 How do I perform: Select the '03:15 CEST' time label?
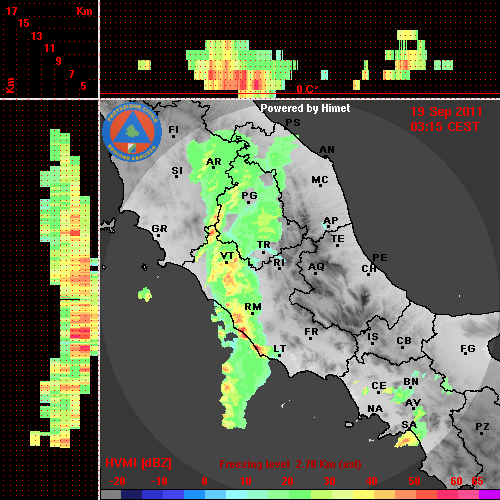(x=445, y=127)
